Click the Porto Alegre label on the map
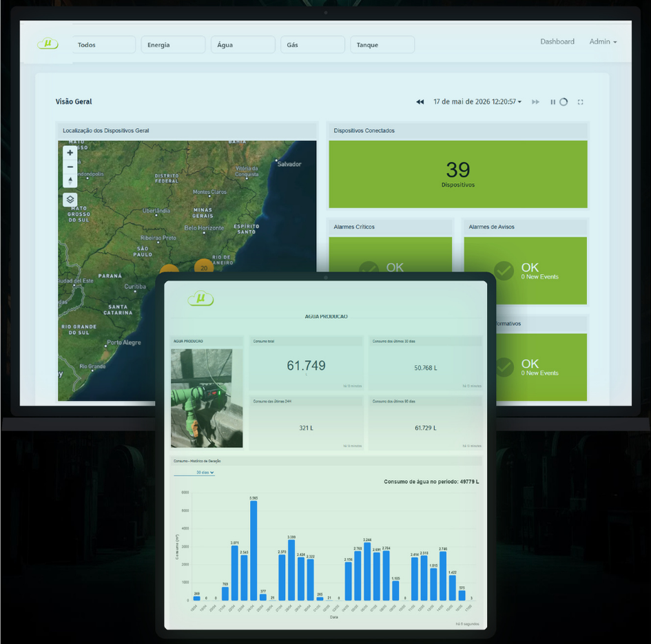651x644 pixels. [124, 342]
